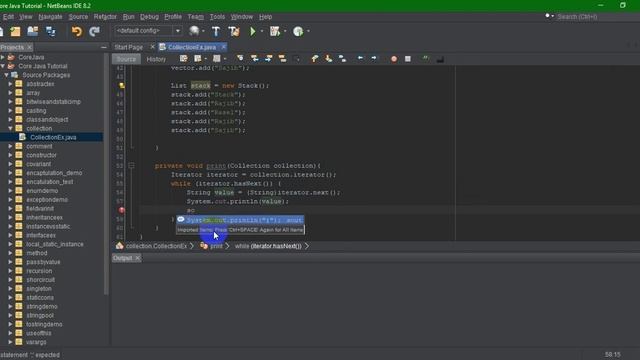
Task: Switch to Source editor view
Action: (x=126, y=59)
